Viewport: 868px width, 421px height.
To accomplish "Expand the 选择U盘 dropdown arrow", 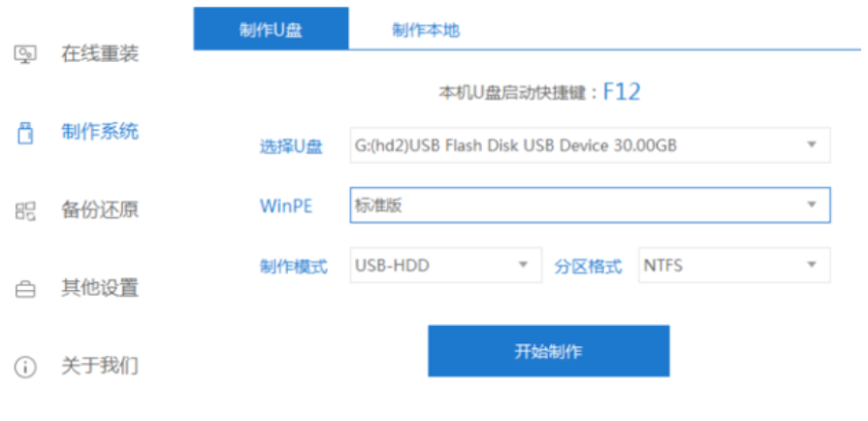I will pyautogui.click(x=812, y=146).
